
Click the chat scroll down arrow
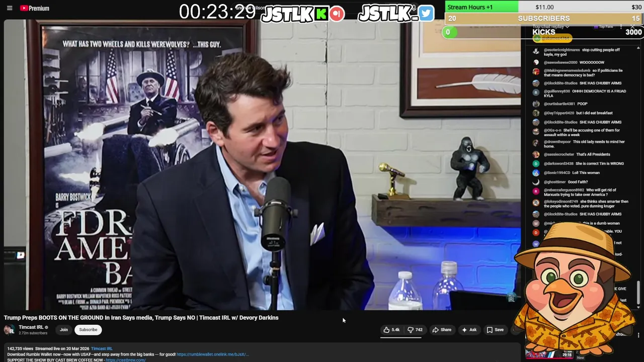pyautogui.click(x=639, y=307)
